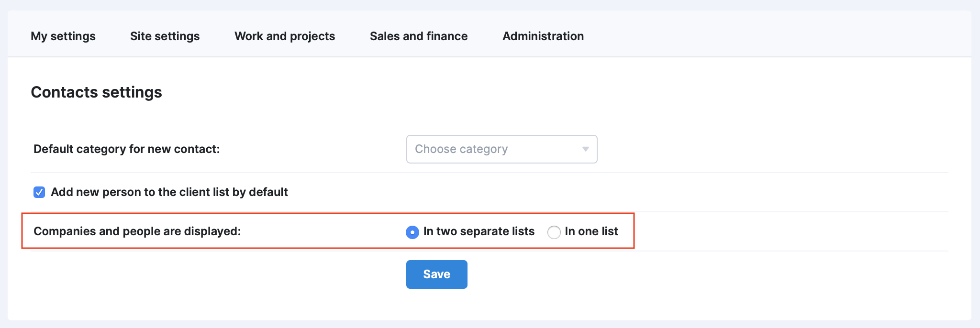Expand the Choose category dropdown

click(x=501, y=149)
